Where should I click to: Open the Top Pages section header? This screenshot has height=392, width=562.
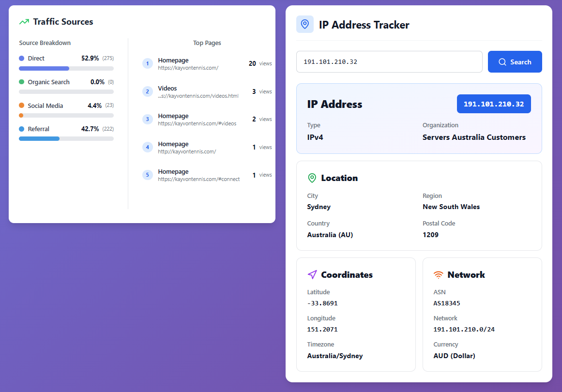coord(207,43)
